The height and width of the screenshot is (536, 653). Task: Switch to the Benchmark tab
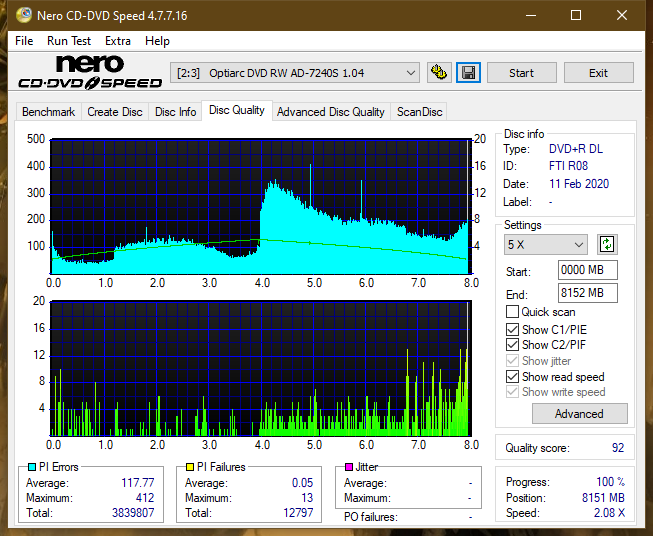coord(49,112)
